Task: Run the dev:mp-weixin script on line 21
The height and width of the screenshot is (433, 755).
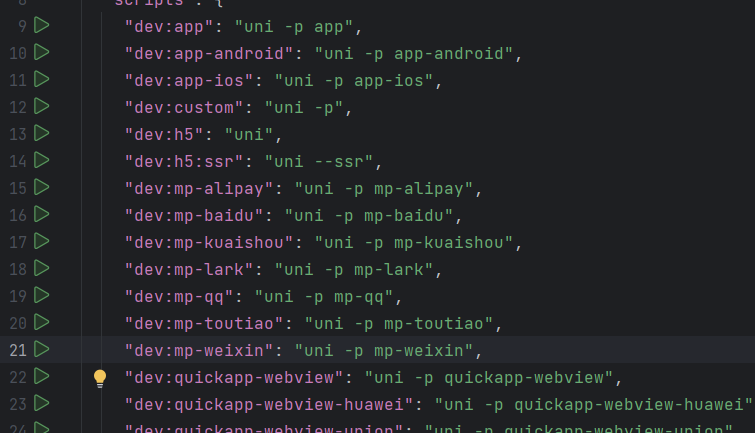Action: 42,349
